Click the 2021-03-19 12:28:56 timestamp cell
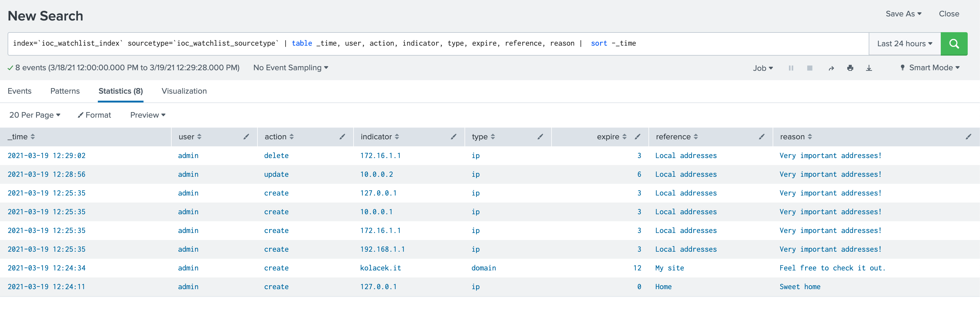The image size is (980, 319). coord(46,174)
